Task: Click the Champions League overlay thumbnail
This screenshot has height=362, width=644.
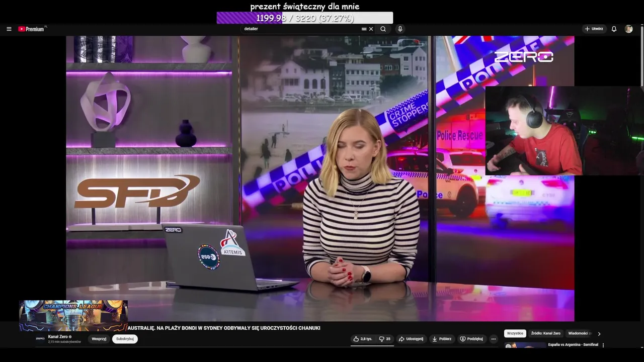Action: pyautogui.click(x=73, y=316)
